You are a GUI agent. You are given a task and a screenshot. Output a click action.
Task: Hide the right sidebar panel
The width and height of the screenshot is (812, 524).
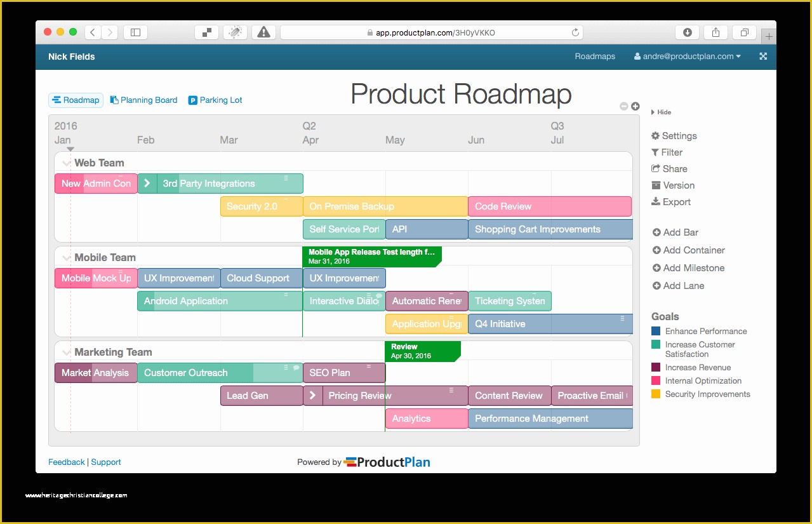point(661,112)
